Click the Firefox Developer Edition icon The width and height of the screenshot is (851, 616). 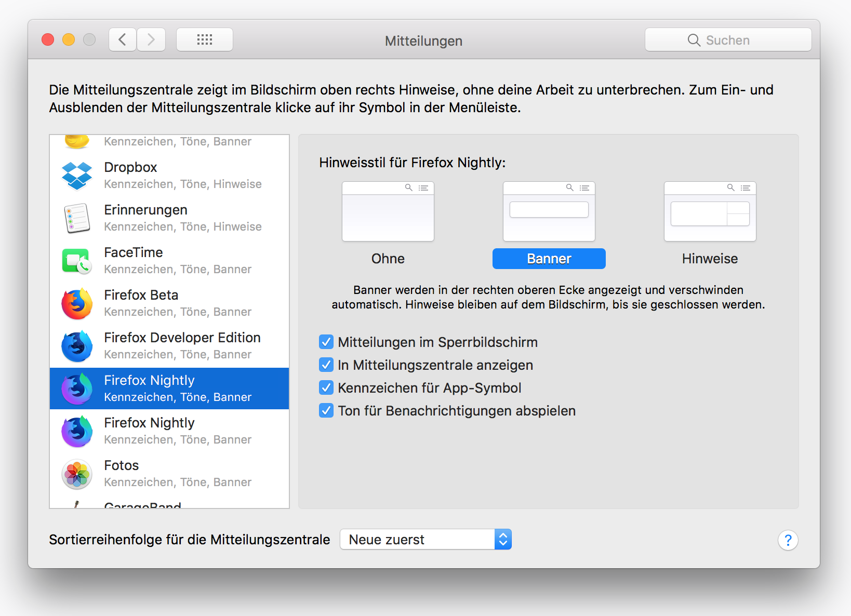[x=77, y=346]
